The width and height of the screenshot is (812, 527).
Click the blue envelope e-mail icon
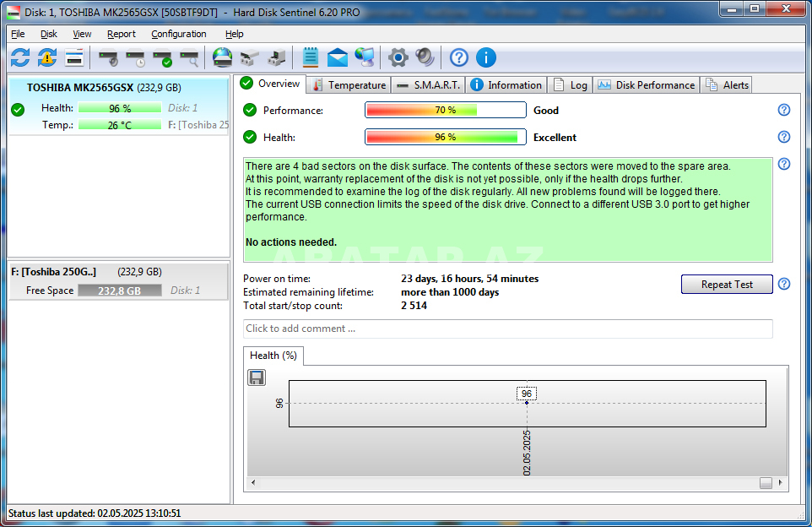337,57
